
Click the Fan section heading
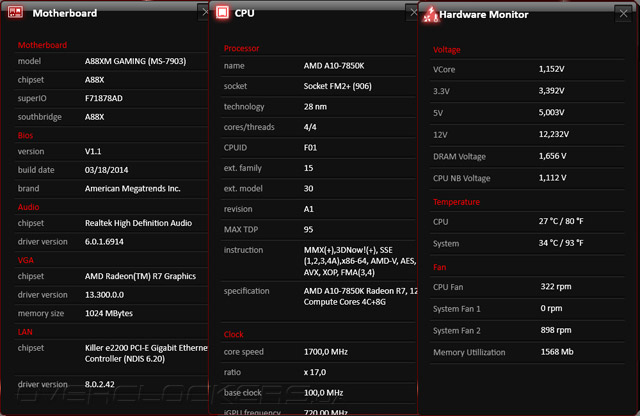[439, 267]
